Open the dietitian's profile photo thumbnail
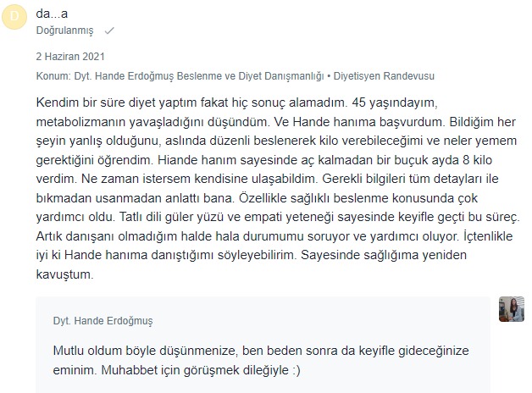This screenshot has height=393, width=532. coord(512,309)
